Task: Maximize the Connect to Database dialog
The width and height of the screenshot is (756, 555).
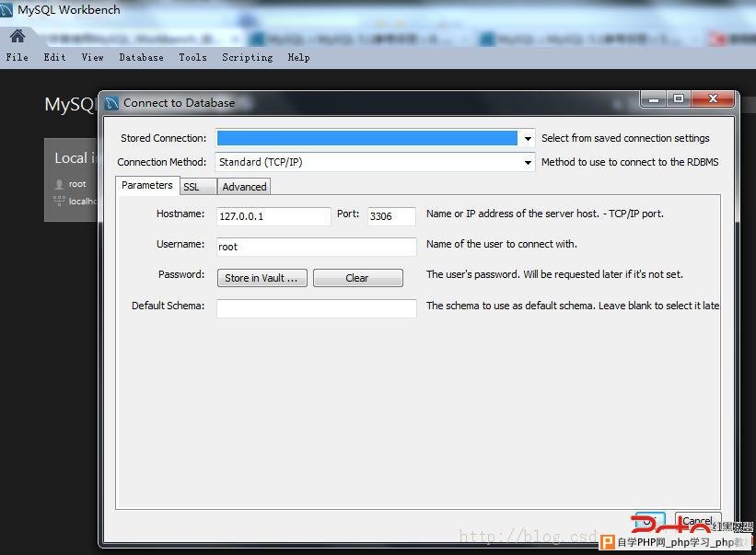Action: click(679, 99)
